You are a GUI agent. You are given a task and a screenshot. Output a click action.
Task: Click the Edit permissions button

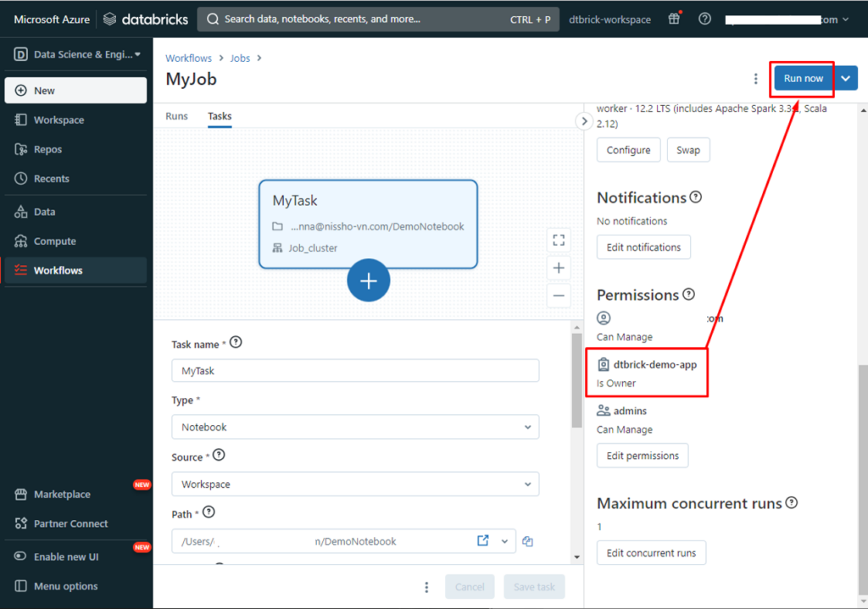[x=643, y=456]
